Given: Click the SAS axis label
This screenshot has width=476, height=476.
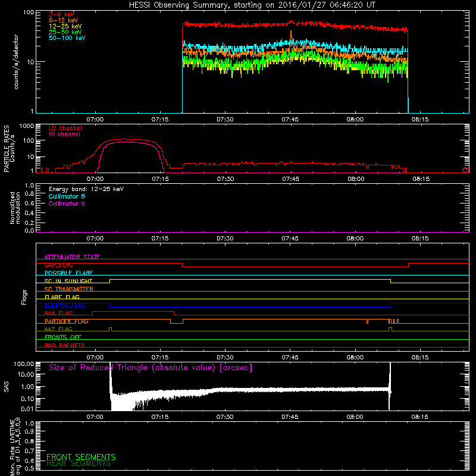Looking at the screenshot, I should point(7,387).
